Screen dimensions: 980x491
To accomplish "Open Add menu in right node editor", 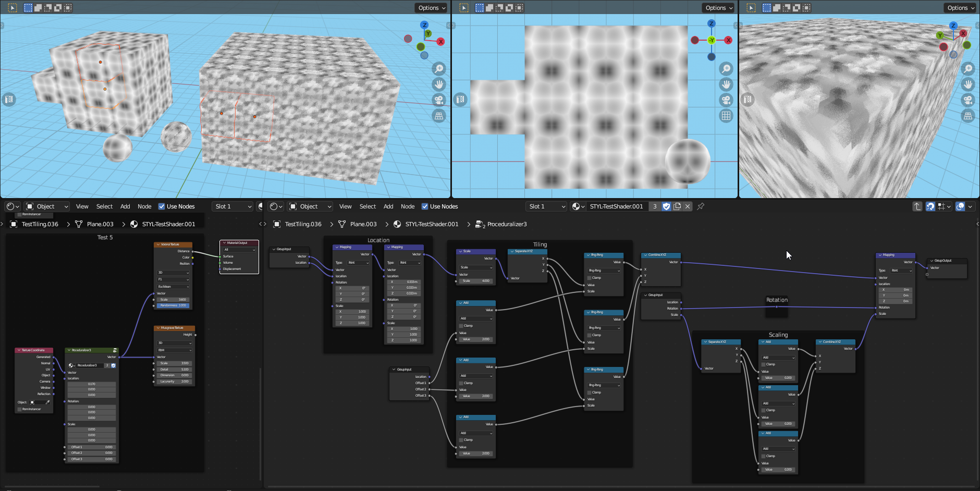I will click(x=388, y=206).
